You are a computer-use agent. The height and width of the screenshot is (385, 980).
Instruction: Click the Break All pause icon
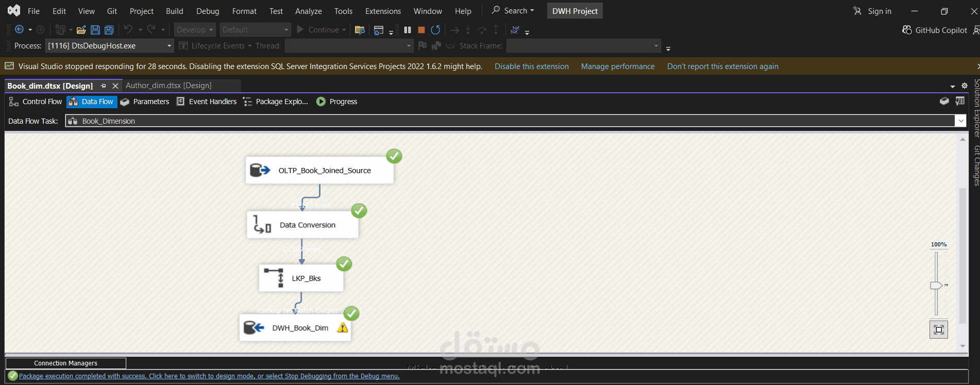click(408, 30)
